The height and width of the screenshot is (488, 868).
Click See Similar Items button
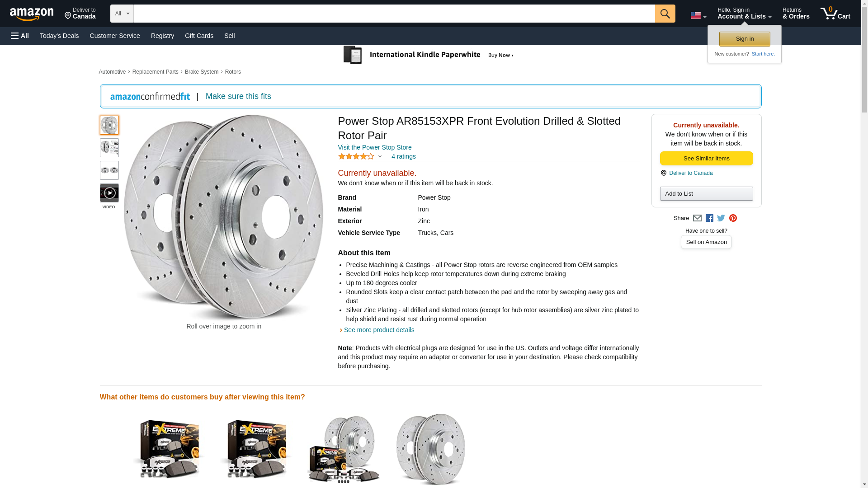[706, 159]
